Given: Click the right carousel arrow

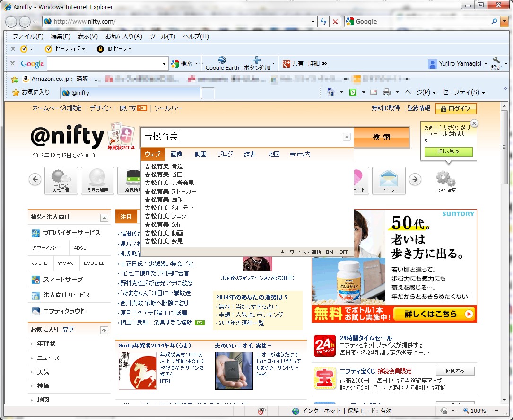Looking at the screenshot, I should coord(415,179).
